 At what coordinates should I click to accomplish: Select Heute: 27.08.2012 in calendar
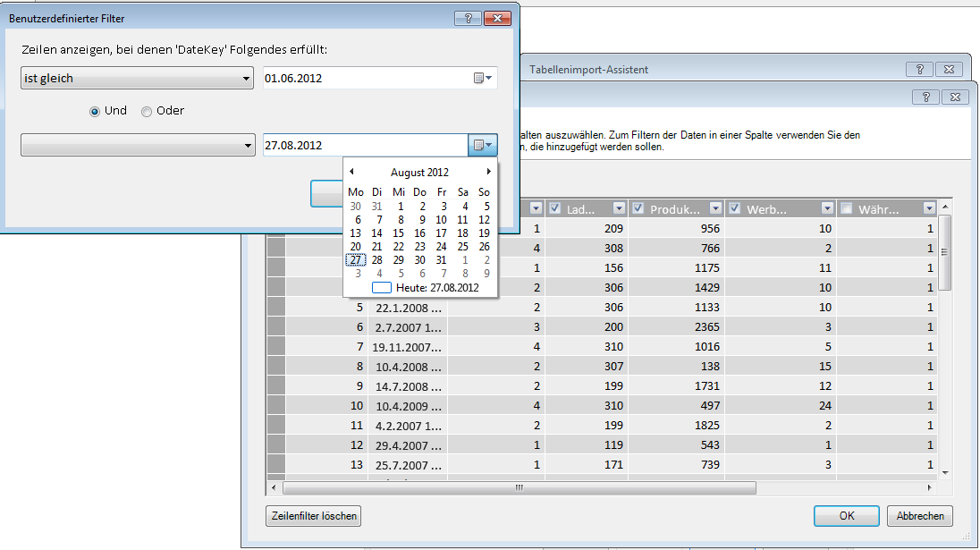[426, 287]
